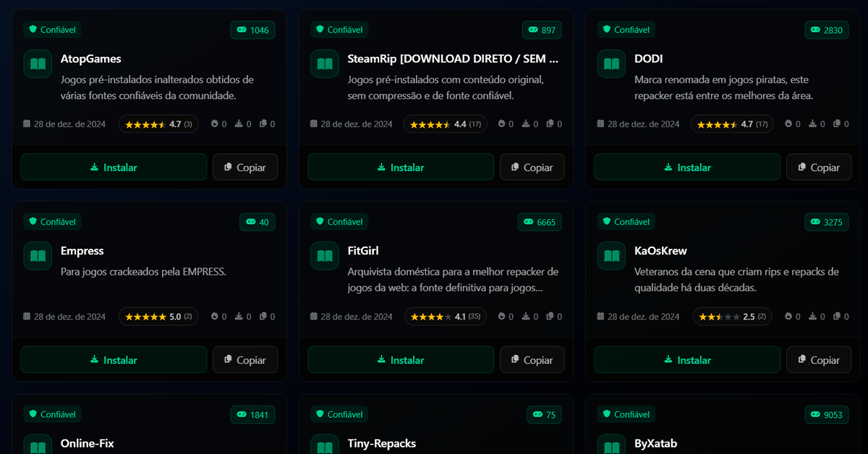Copy the SteamRip source link
Image resolution: width=868 pixels, height=454 pixels.
[532, 167]
